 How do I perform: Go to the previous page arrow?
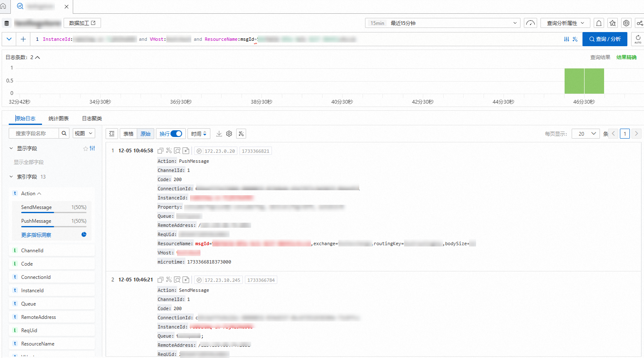613,134
